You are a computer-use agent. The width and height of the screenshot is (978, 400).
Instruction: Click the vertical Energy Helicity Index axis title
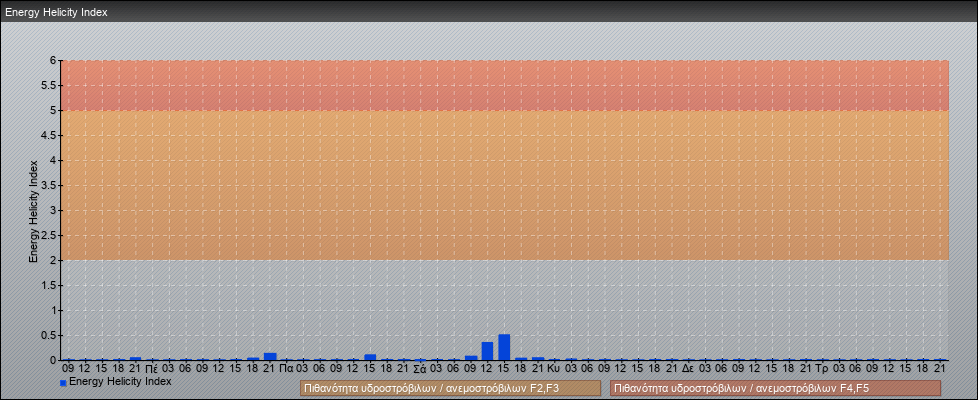point(34,211)
